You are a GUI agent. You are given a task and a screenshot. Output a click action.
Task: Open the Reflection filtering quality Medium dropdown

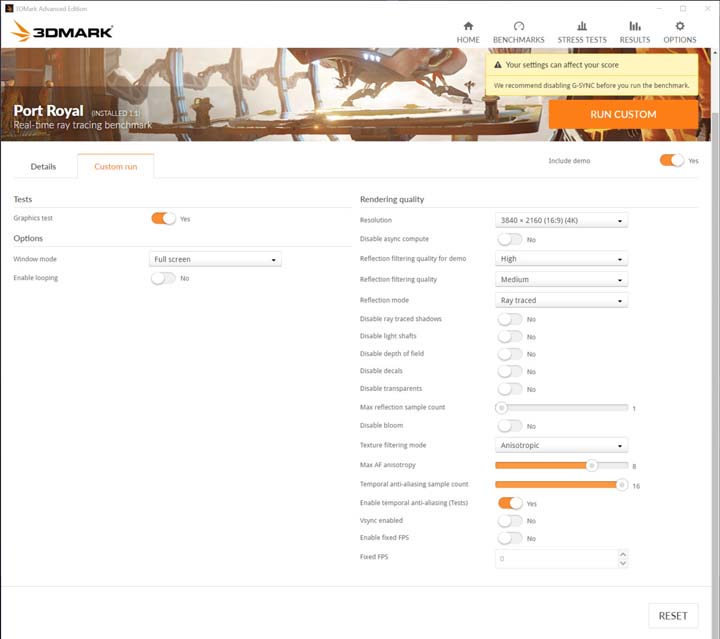[561, 280]
